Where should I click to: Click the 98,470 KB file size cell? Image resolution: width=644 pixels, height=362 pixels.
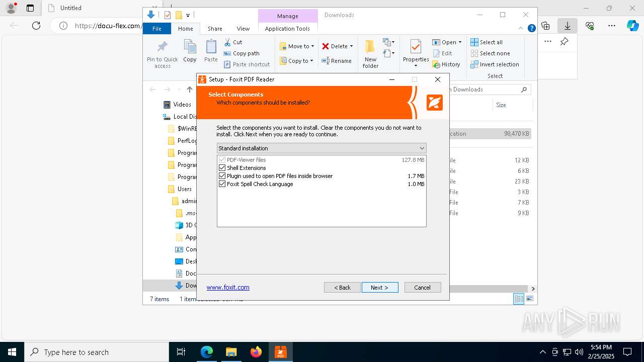coord(516,134)
